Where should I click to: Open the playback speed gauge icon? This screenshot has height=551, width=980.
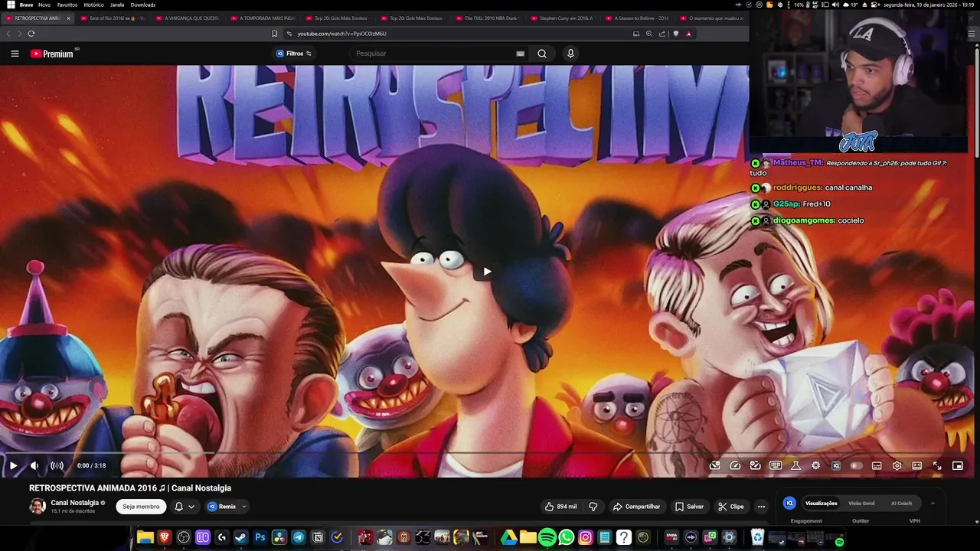(x=735, y=465)
